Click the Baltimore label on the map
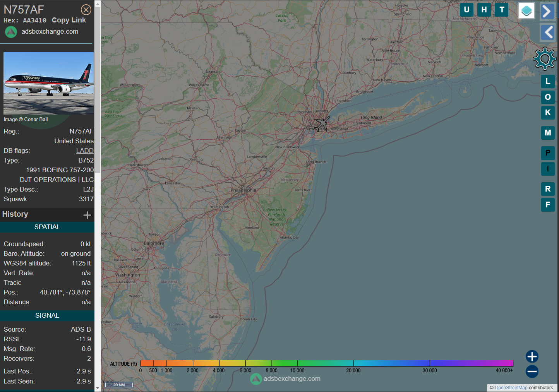 click(x=154, y=243)
